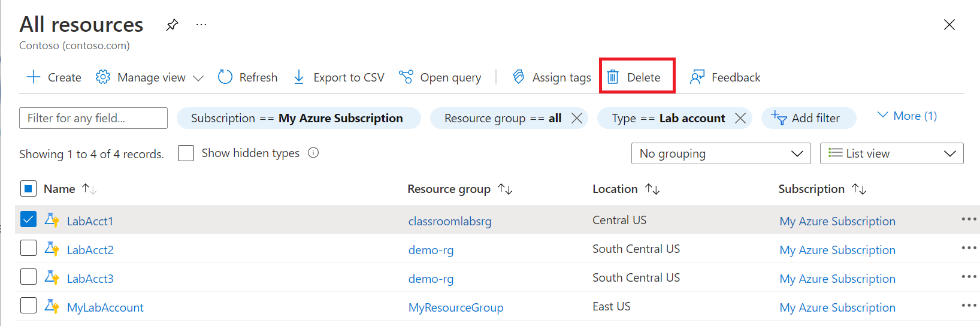Focus the Filter for any field box
The width and height of the screenshot is (980, 326).
coord(93,118)
